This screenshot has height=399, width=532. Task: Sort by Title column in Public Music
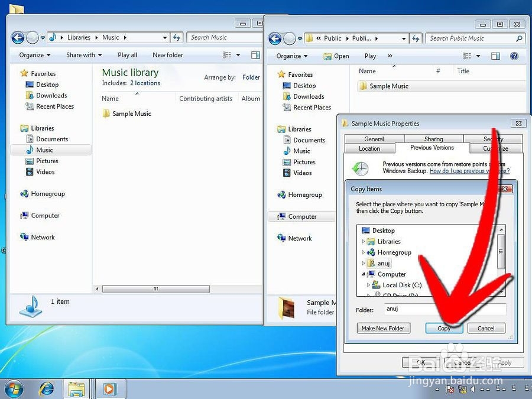(x=463, y=71)
